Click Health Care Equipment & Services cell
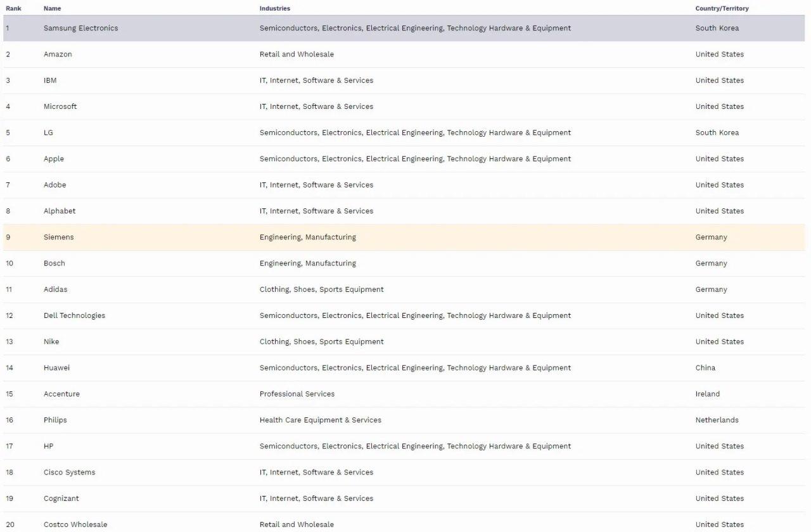 320,420
